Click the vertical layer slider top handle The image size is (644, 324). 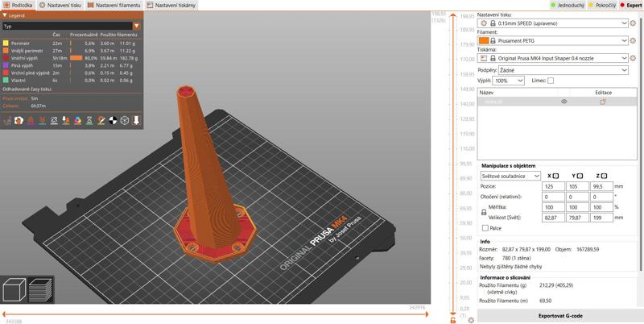tap(453, 15)
